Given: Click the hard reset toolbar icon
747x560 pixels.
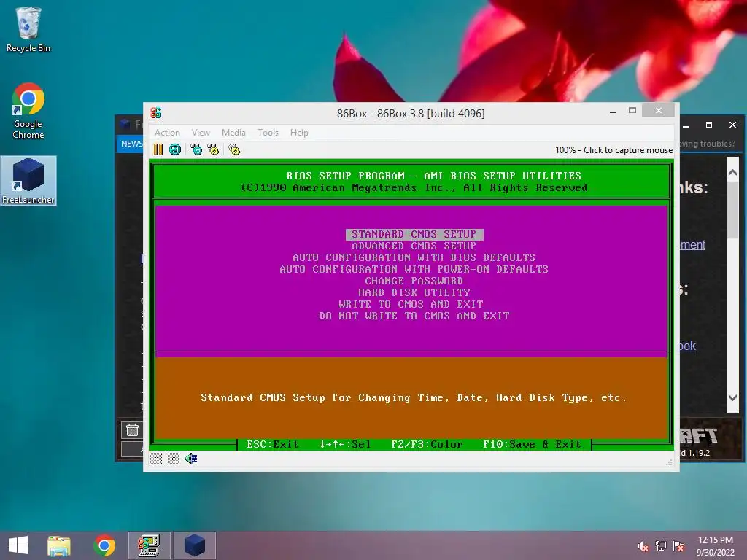Looking at the screenshot, I should click(x=175, y=149).
